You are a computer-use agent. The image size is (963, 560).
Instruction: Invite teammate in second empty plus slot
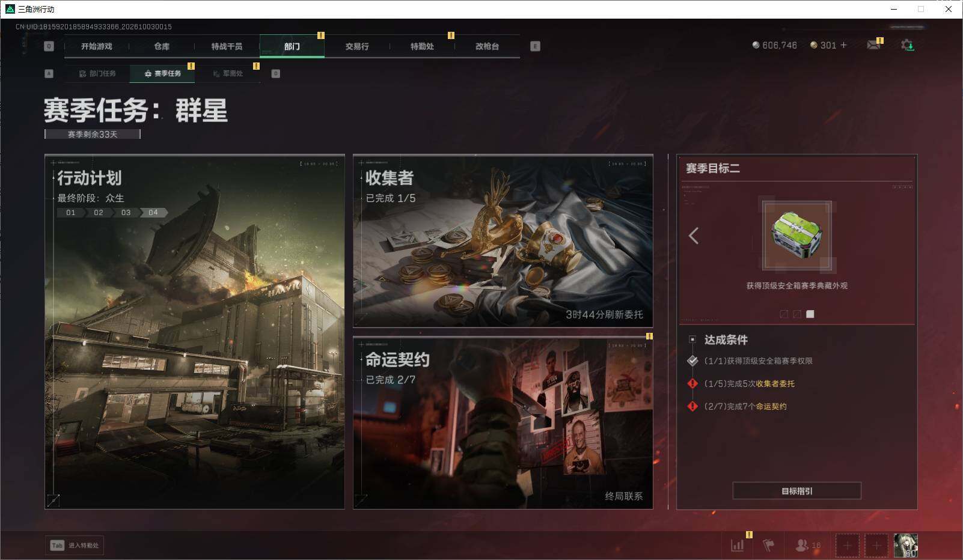pyautogui.click(x=876, y=546)
